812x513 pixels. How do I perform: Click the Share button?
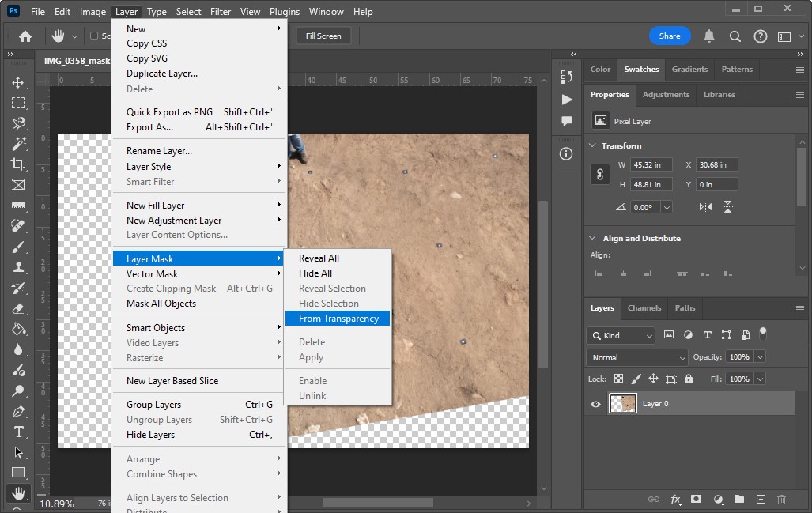point(670,36)
